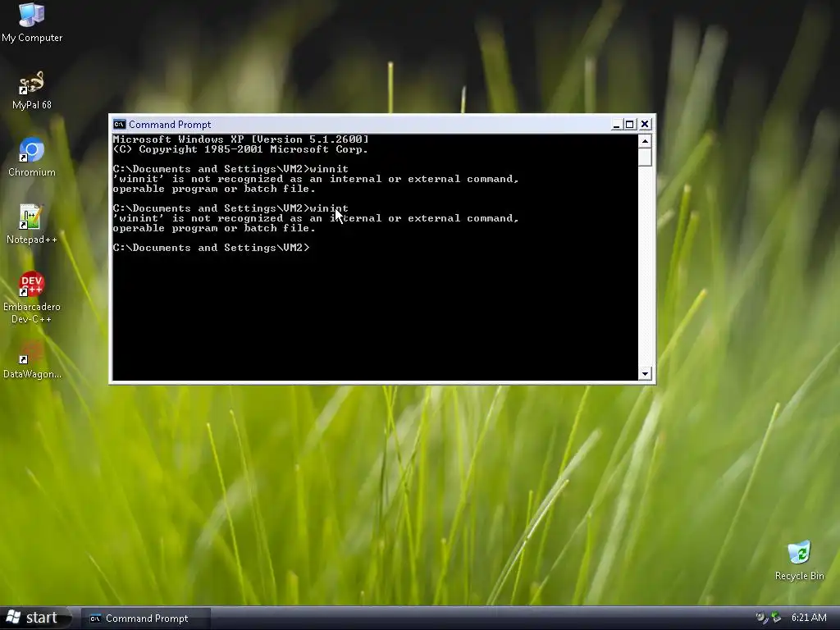Select the DataWagon desktop shortcut
The height and width of the screenshot is (630, 840).
coord(32,359)
